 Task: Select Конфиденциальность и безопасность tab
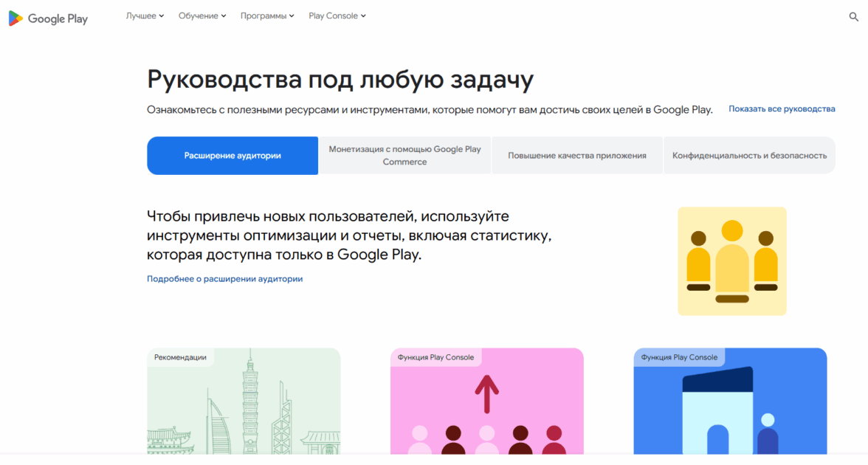(749, 156)
